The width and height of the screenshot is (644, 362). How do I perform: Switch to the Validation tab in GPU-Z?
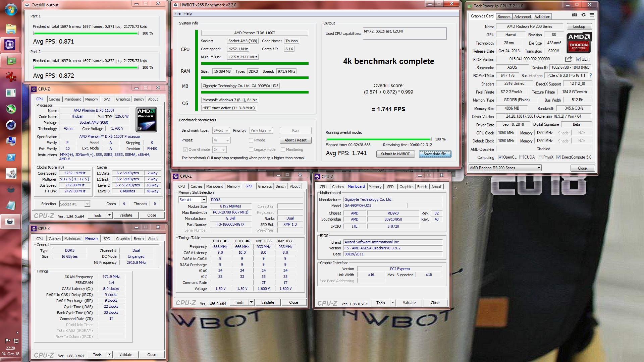tap(542, 17)
